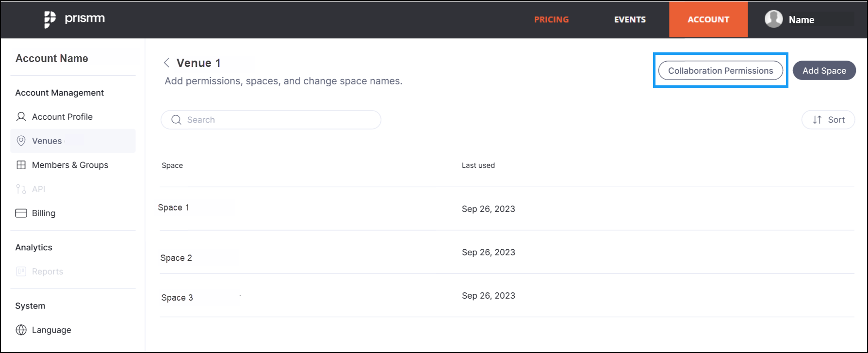This screenshot has height=353, width=868.
Task: Click the Add Space button
Action: [x=824, y=71]
